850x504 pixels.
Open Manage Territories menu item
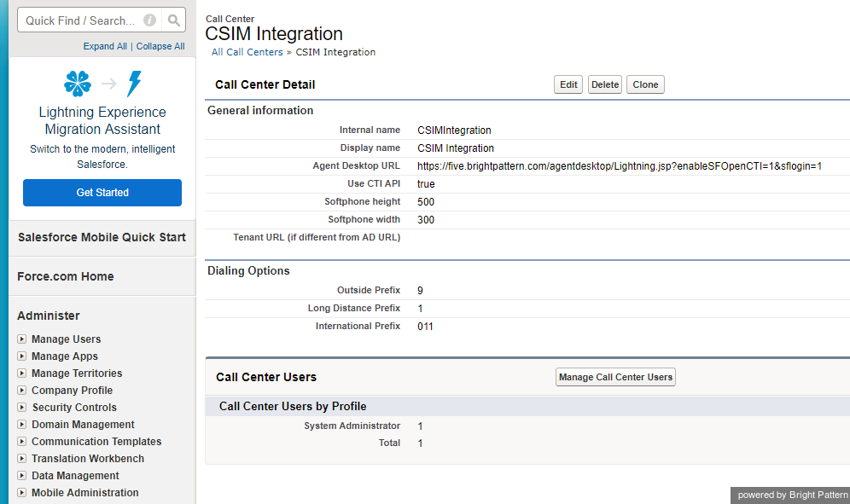click(x=77, y=374)
